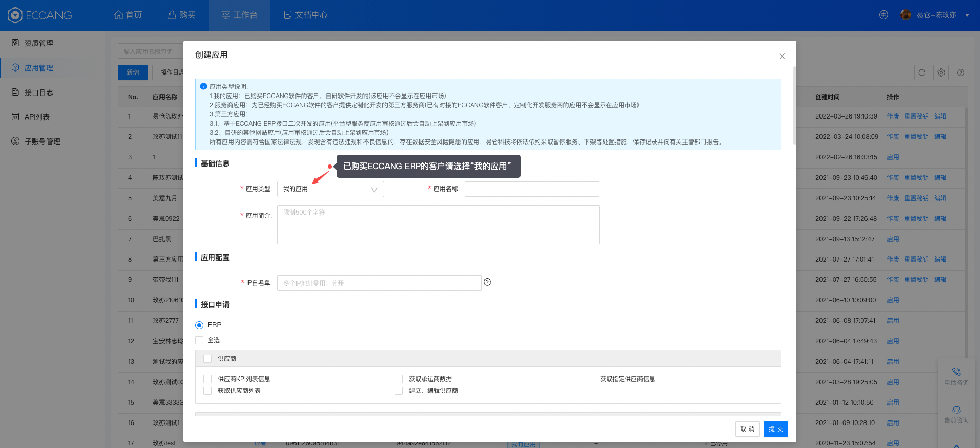Image resolution: width=980 pixels, height=448 pixels.
Task: Click 重置秘钥 in the 2021-07-27 17:01:41 row
Action: 917,260
